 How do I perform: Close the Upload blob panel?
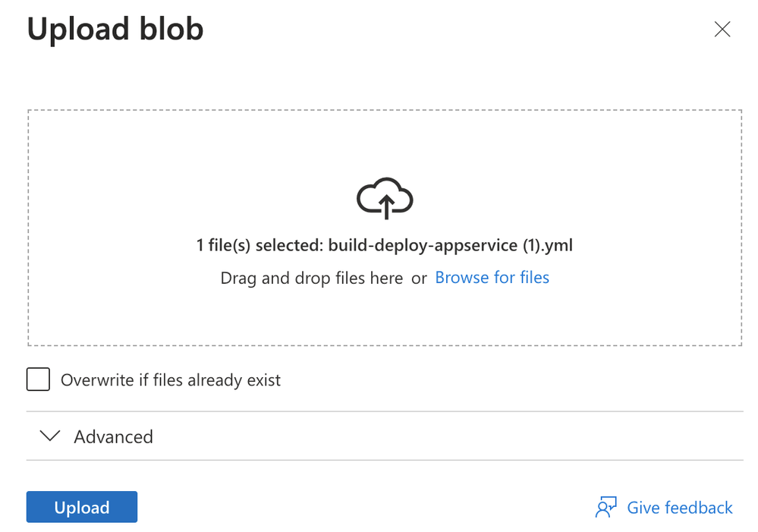pos(722,30)
